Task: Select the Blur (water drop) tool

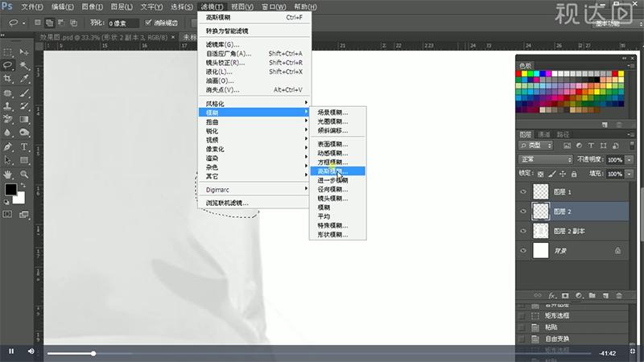Action: coord(7,132)
